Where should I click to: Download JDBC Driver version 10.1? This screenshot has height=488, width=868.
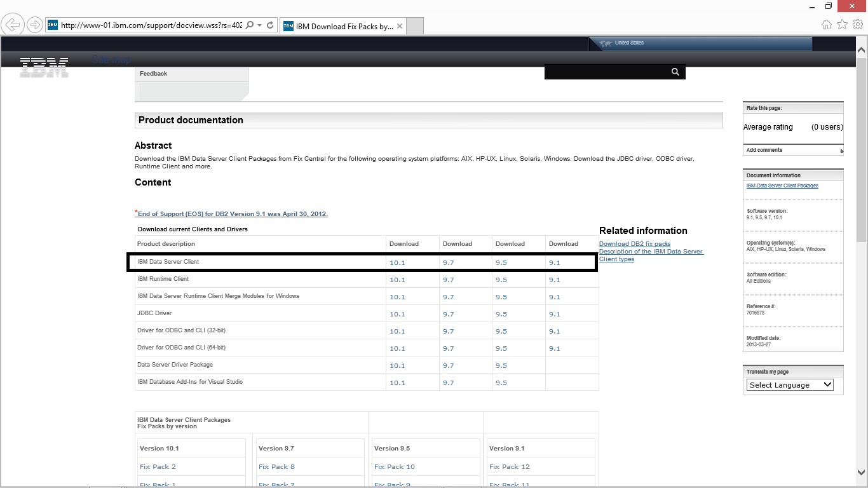coord(397,314)
